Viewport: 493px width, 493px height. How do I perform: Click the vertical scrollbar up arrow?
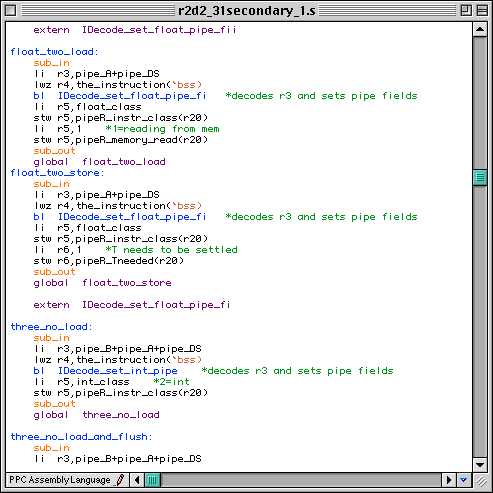480,30
